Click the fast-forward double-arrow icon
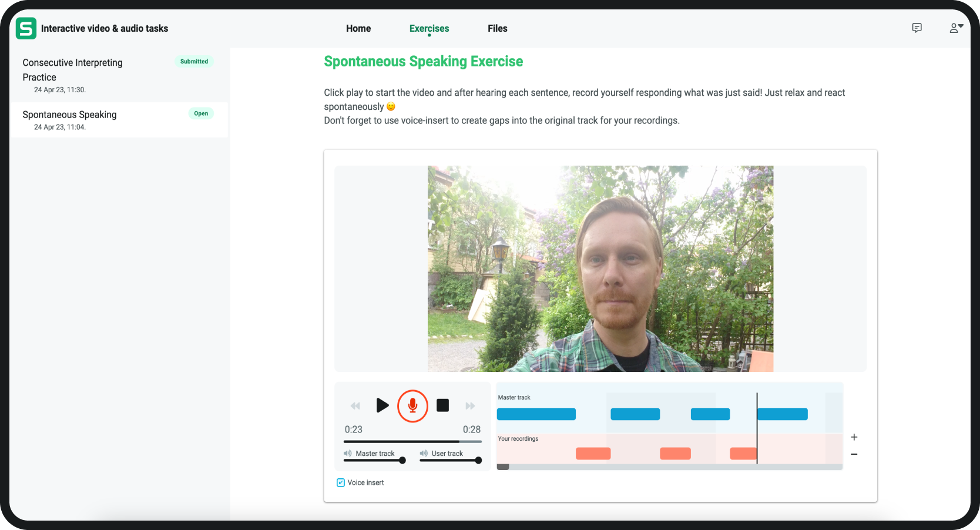Image resolution: width=980 pixels, height=530 pixels. pyautogui.click(x=470, y=406)
